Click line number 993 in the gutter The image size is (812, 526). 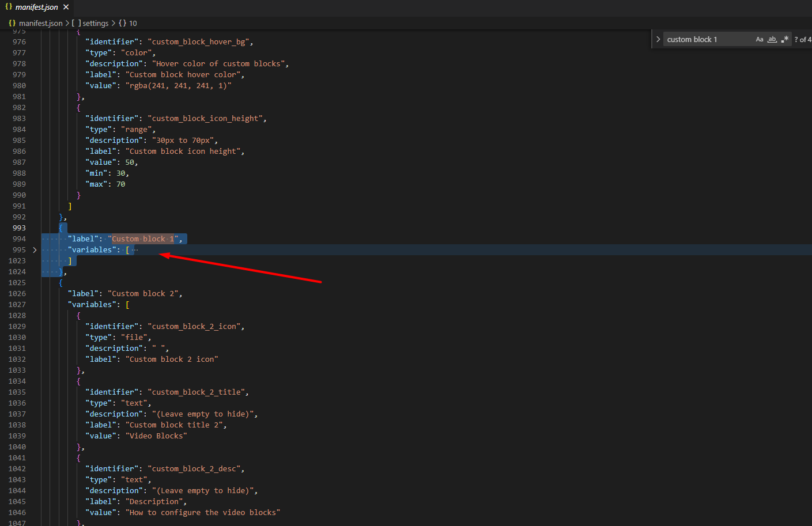(x=19, y=228)
